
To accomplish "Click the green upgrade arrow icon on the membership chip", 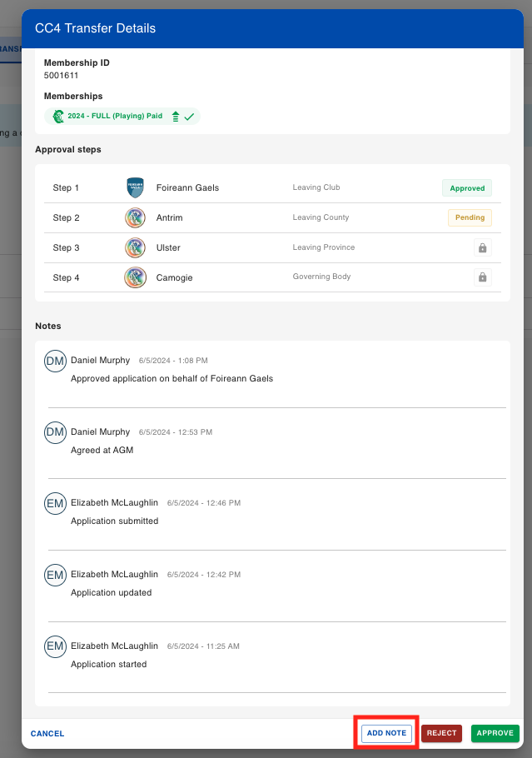I will pyautogui.click(x=176, y=117).
